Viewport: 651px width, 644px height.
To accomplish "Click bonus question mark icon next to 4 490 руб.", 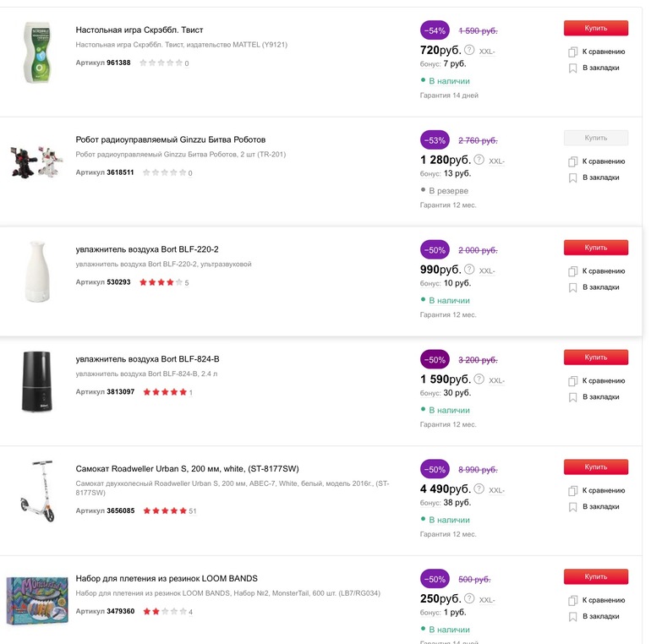I will click(x=479, y=489).
